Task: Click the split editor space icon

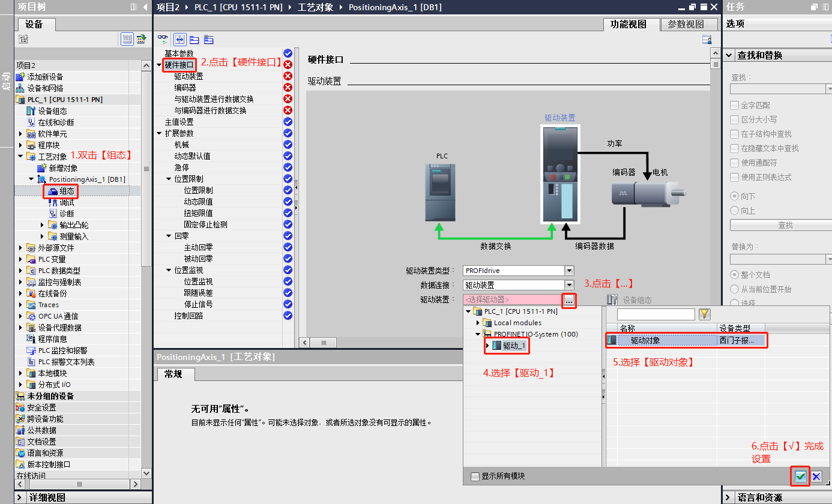Action: coord(179,40)
